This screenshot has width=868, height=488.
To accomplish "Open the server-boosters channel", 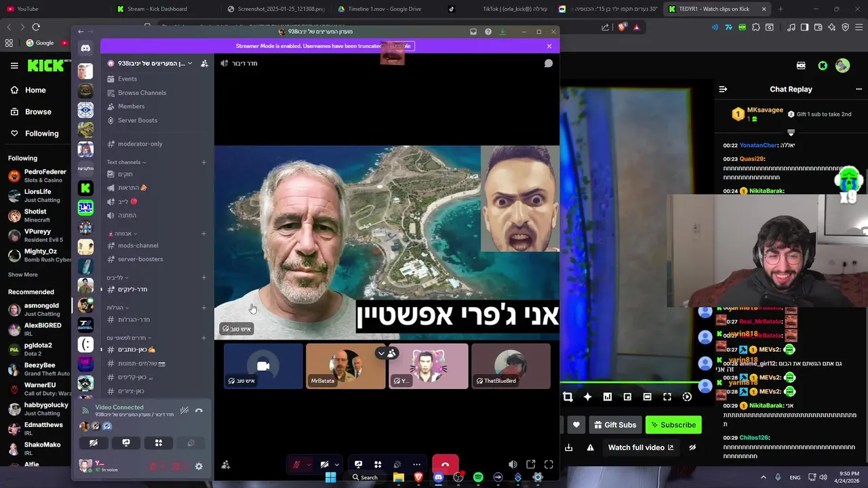I will point(140,259).
